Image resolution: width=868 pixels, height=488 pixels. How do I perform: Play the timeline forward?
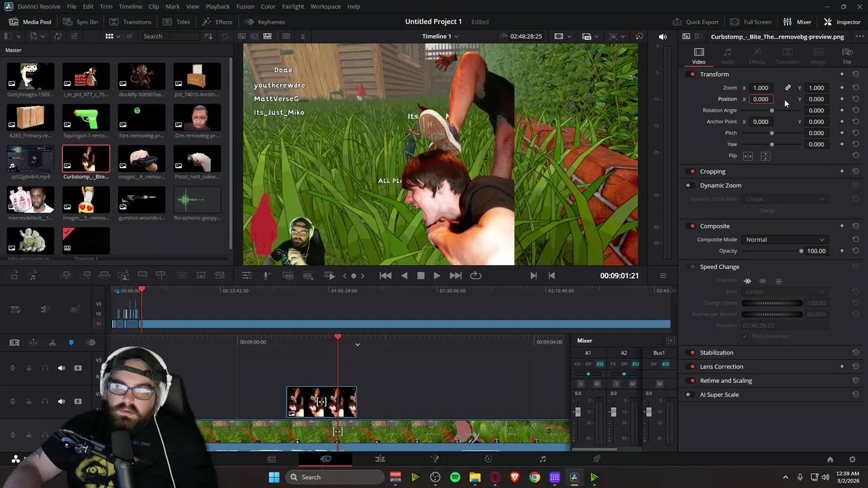[x=437, y=275]
